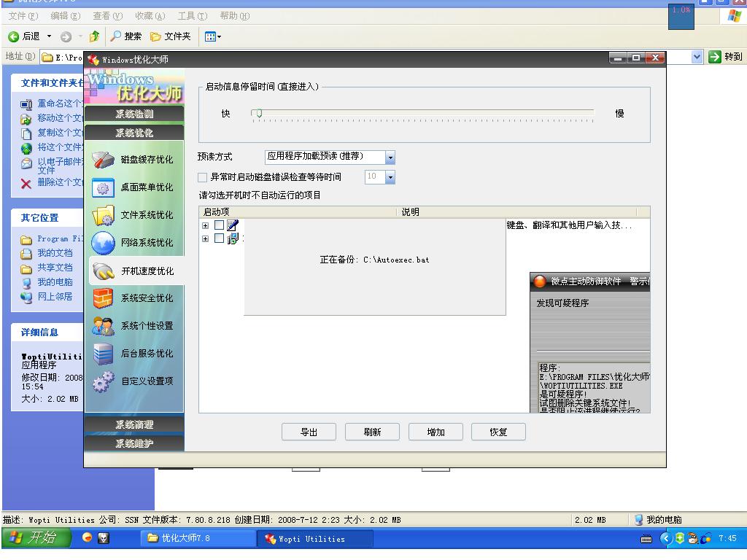Click the second startup item's icon
Screen dimensions: 747x560
[233, 238]
